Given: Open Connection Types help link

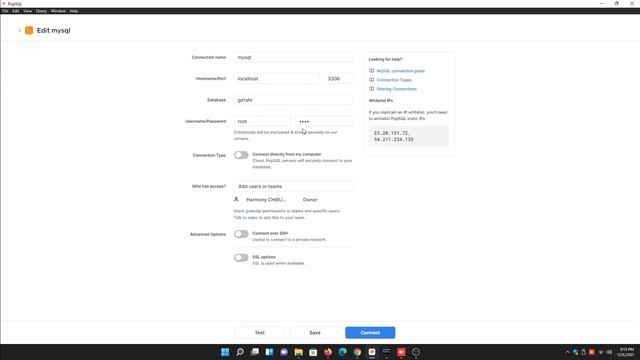Looking at the screenshot, I should [394, 80].
